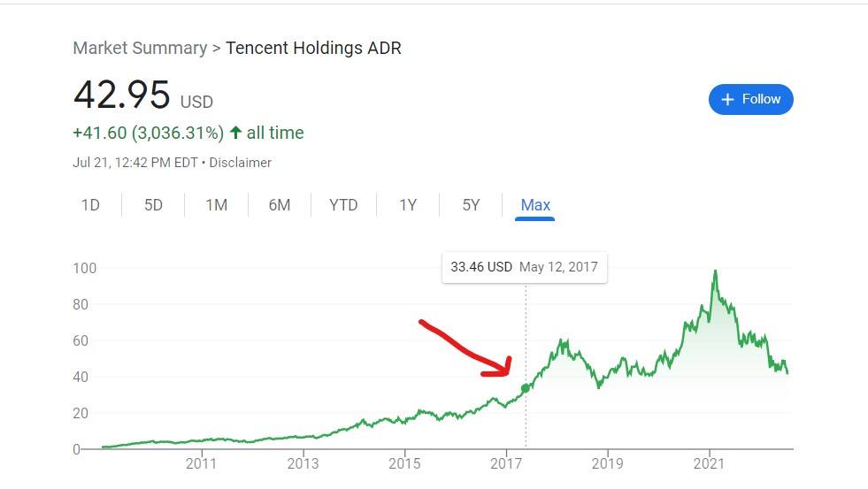Click the plus icon in Follow button
Viewport: 868px width, 489px height.
point(727,100)
